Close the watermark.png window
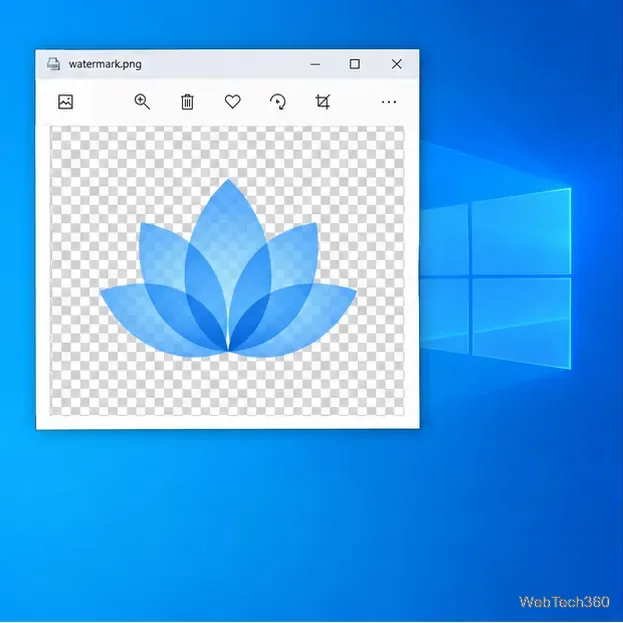Image resolution: width=623 pixels, height=623 pixels. [x=397, y=64]
